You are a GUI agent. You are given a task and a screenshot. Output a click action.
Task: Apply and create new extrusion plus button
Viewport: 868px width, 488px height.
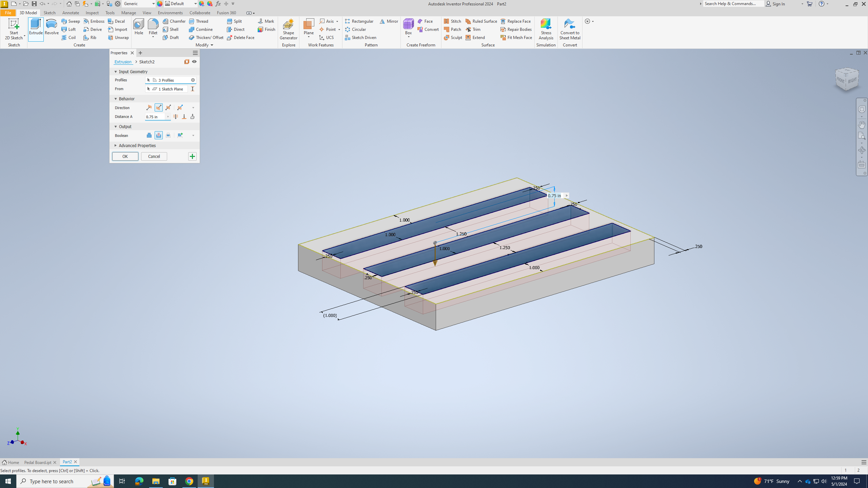[192, 157]
